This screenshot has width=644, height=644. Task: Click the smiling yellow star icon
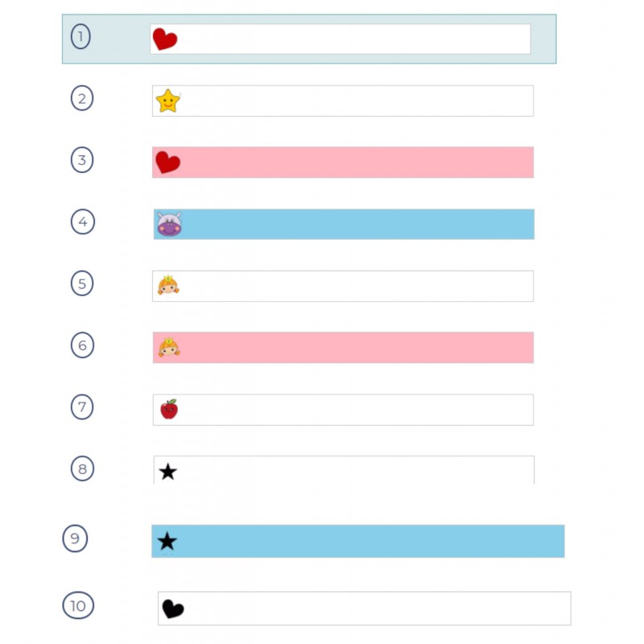tap(168, 101)
